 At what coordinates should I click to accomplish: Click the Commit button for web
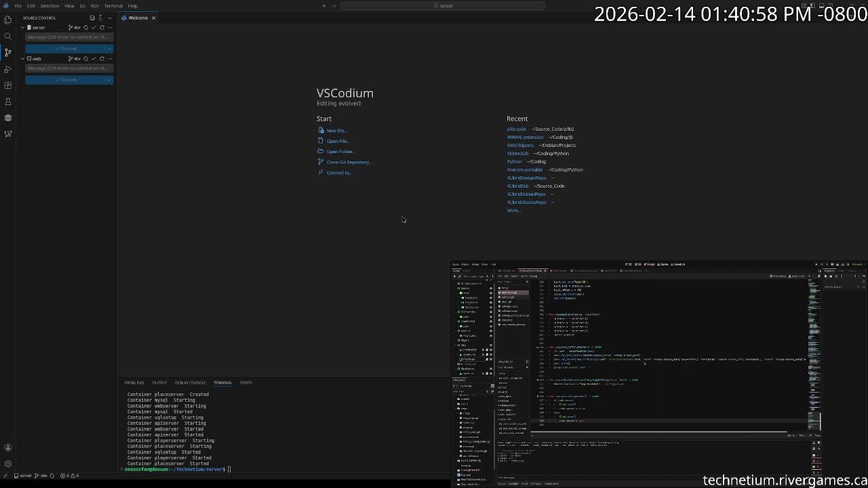[x=66, y=80]
